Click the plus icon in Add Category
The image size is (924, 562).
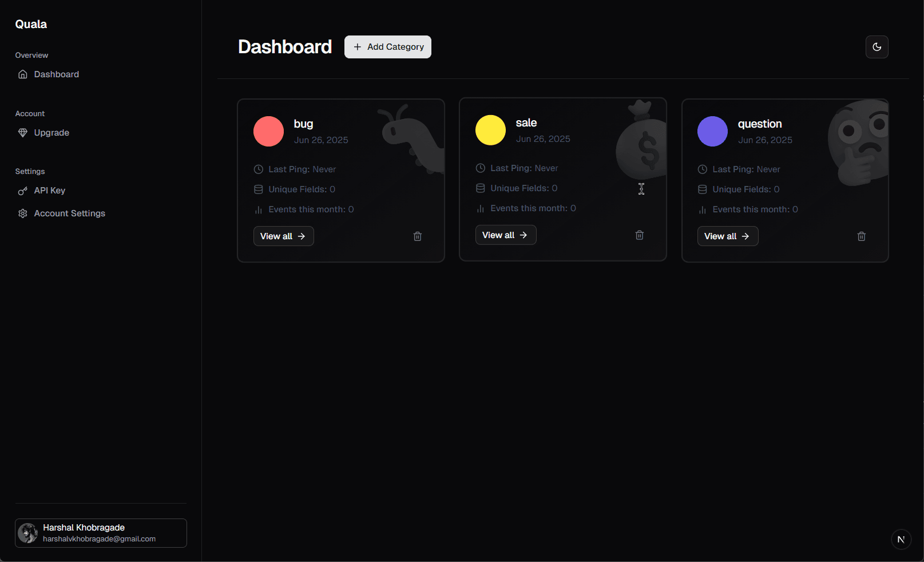pos(358,47)
